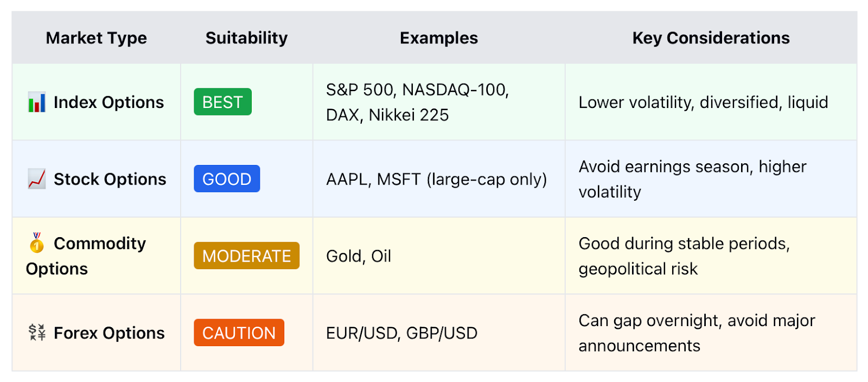Select the Stock Options row label
Screen dimensions: 868x382
(110, 179)
